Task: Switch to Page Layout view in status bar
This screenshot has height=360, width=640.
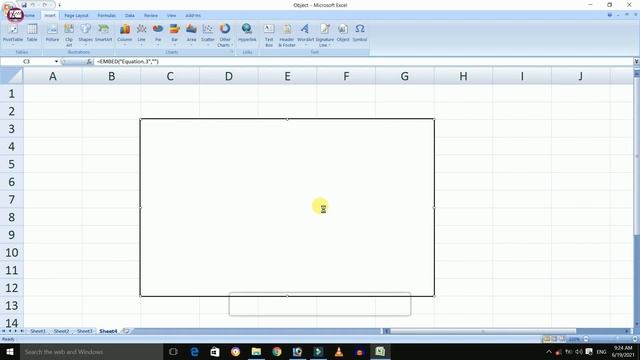Action: [554, 339]
